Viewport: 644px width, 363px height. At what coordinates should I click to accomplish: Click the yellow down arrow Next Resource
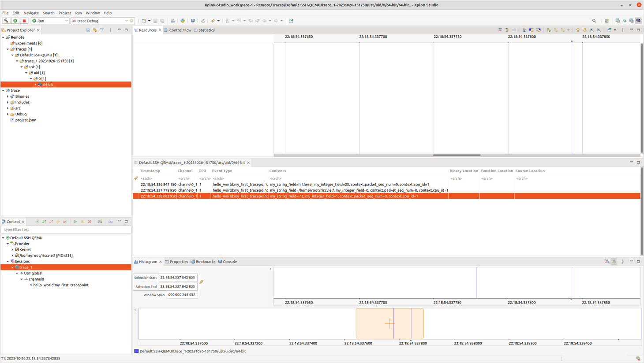585,30
